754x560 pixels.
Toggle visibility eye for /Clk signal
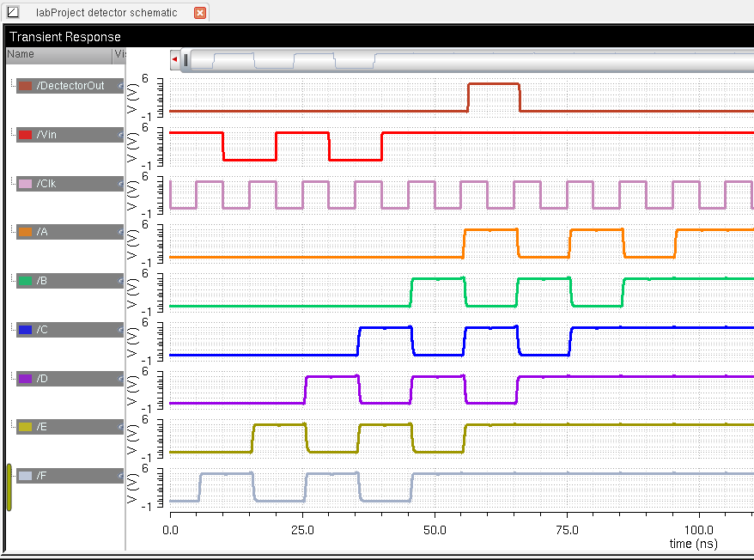[x=120, y=184]
